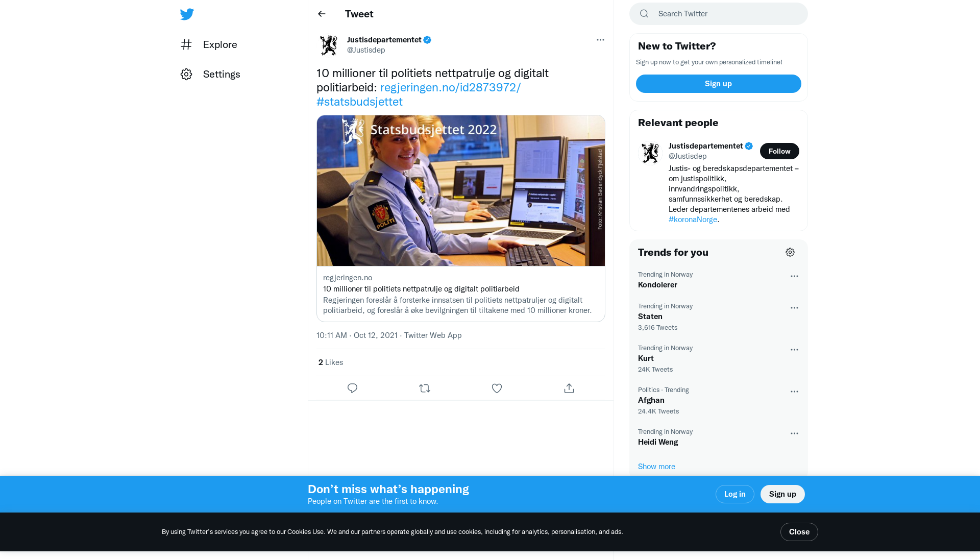
Task: Open the Statsbudsjettet 2022 card image
Action: 461,190
